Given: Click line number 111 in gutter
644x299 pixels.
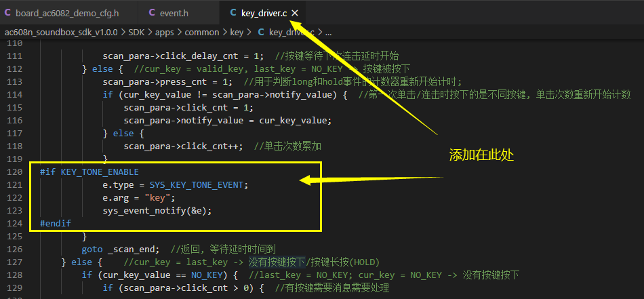Looking at the screenshot, I should pyautogui.click(x=15, y=56).
